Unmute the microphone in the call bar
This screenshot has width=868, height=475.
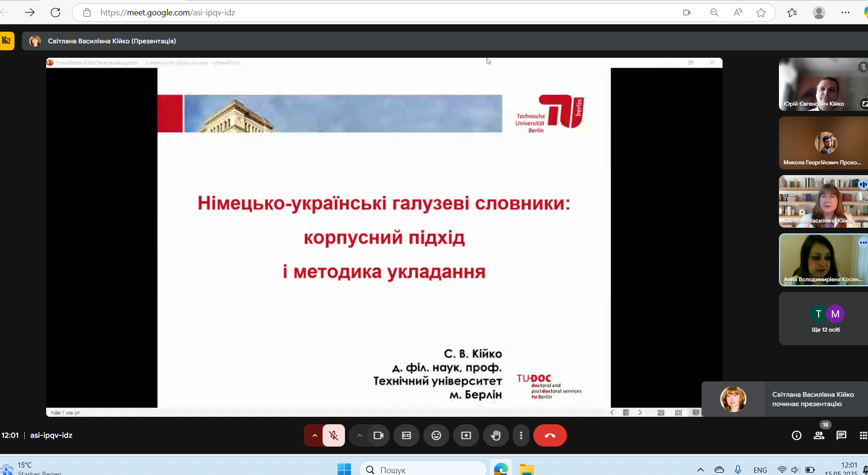point(333,435)
